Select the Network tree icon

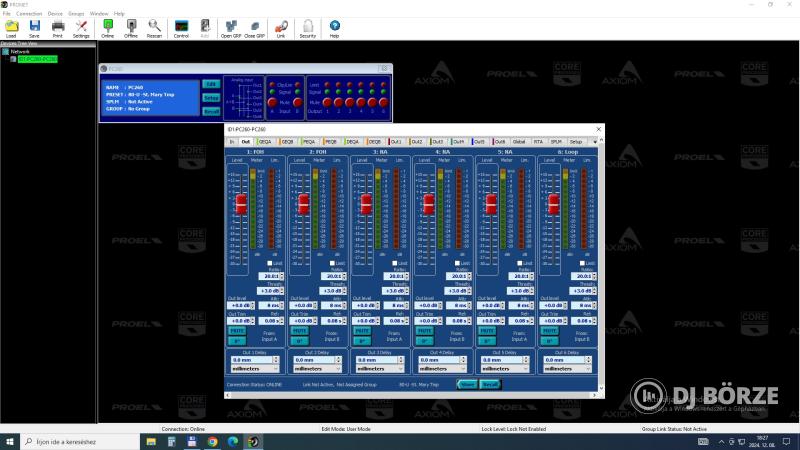pos(6,52)
